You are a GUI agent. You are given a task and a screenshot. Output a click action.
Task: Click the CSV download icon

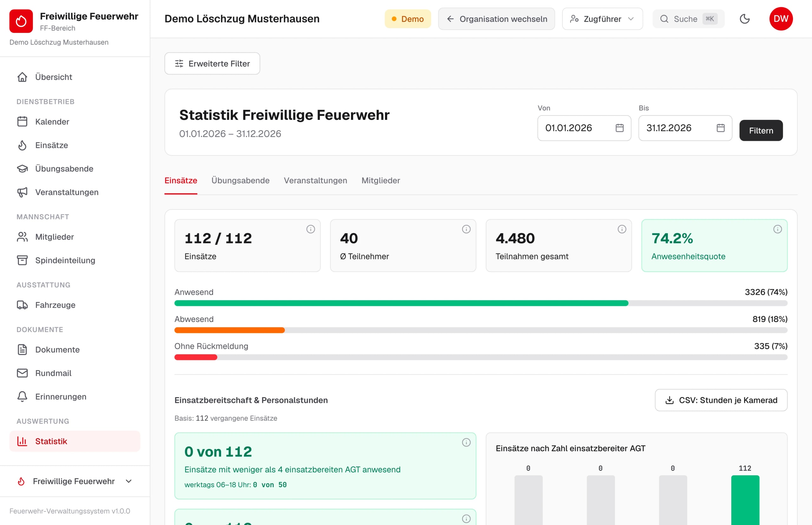(x=670, y=400)
